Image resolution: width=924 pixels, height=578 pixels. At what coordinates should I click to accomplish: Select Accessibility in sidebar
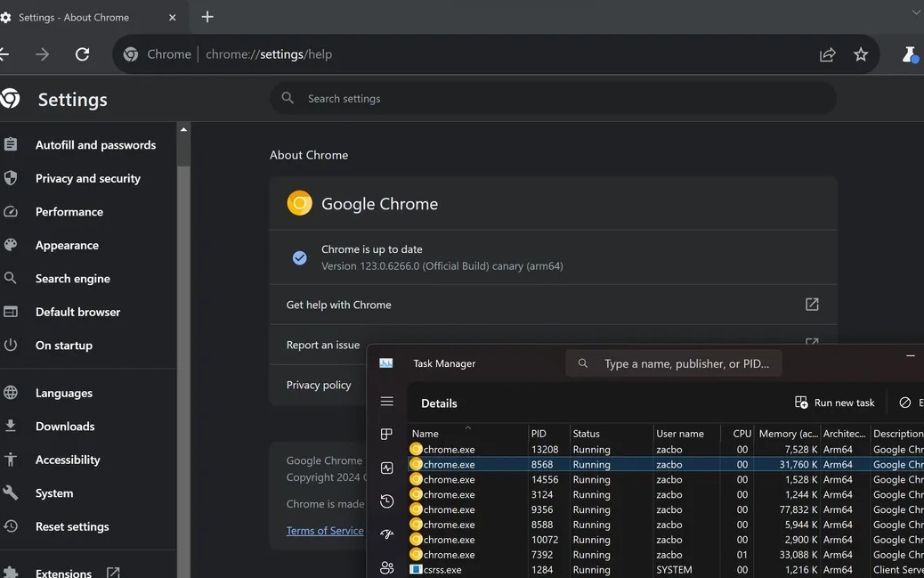[68, 460]
